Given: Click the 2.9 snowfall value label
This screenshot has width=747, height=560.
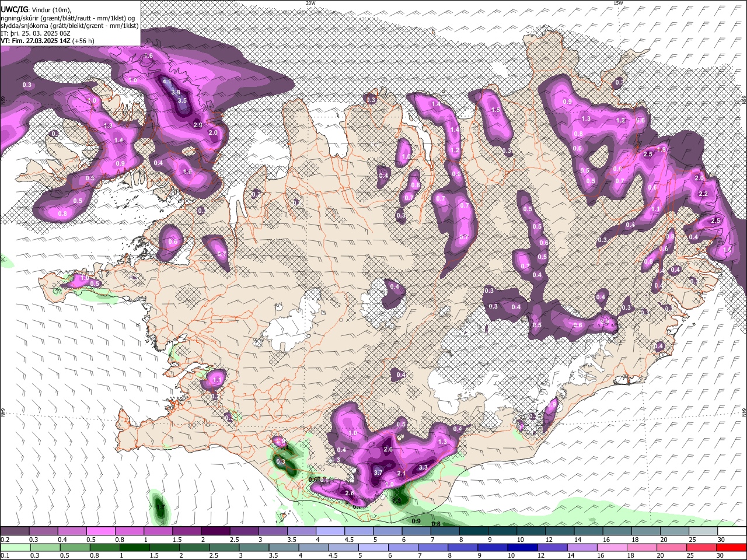Looking at the screenshot, I should [197, 125].
